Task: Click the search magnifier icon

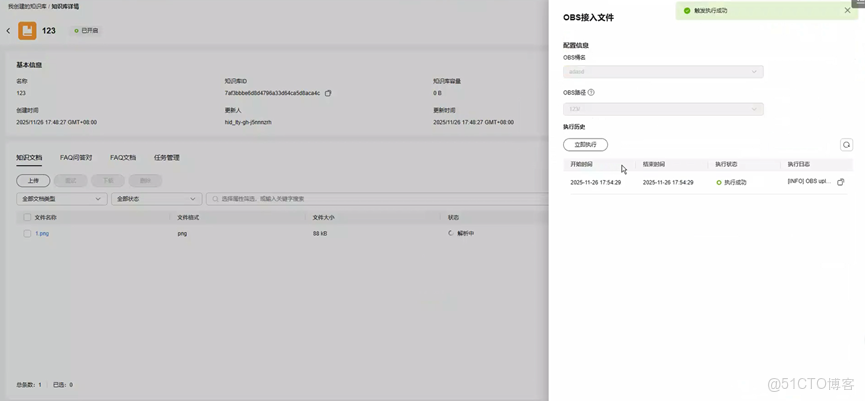Action: click(x=216, y=199)
